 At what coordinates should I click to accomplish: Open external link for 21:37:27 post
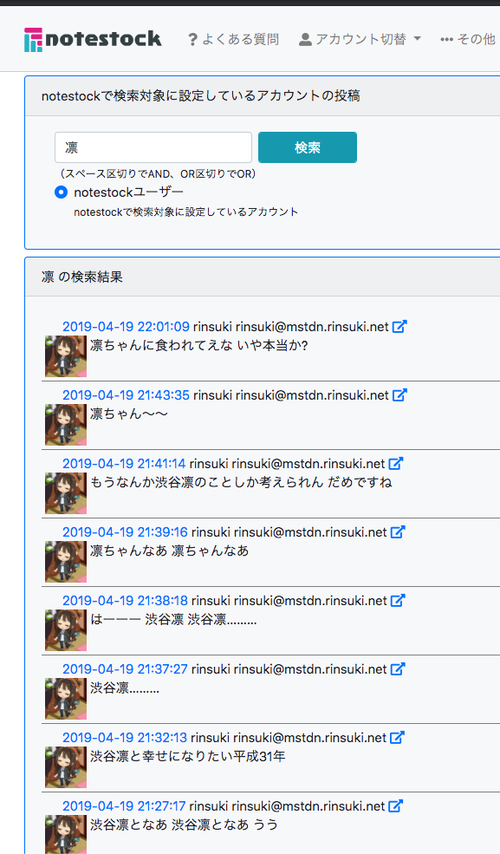[398, 669]
